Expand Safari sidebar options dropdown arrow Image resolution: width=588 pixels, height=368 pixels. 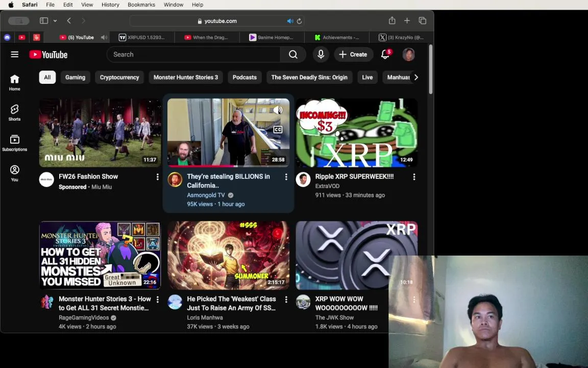point(55,20)
